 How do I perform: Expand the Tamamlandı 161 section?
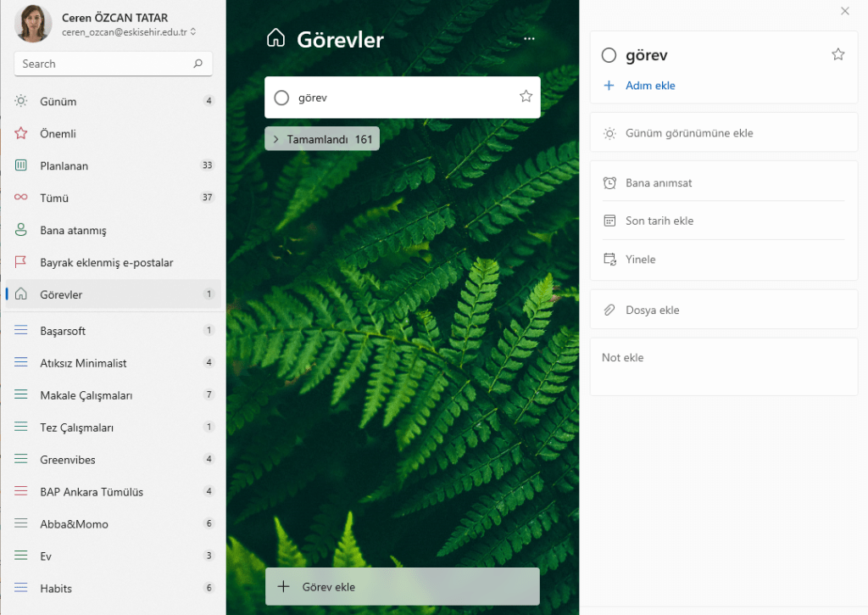click(322, 139)
